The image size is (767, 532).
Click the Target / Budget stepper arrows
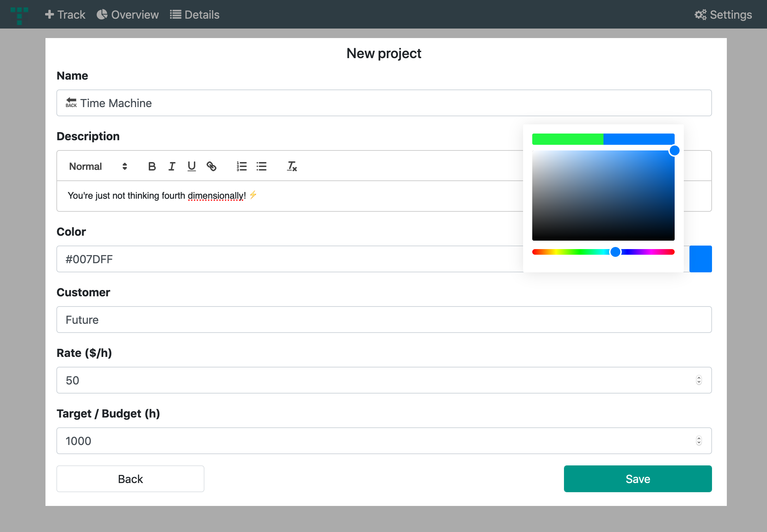pos(699,441)
